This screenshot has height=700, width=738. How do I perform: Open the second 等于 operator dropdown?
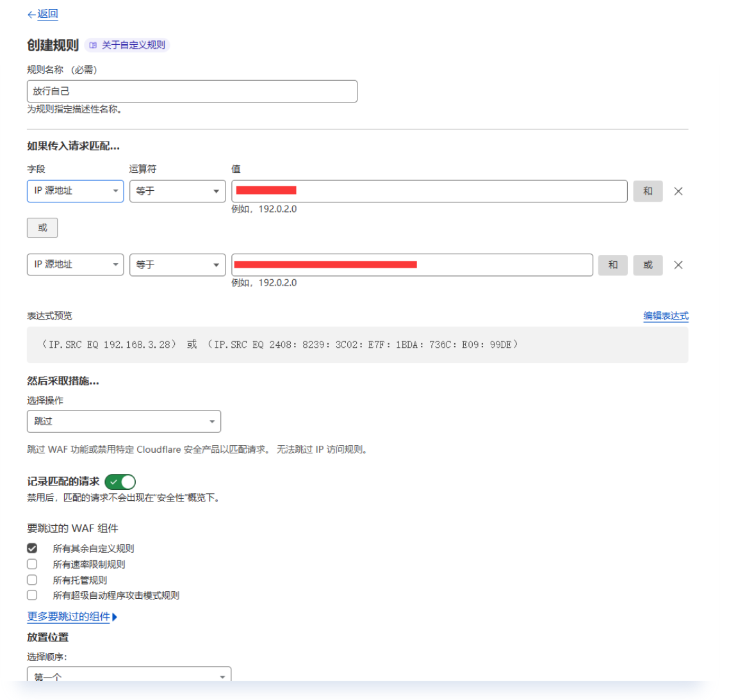(x=177, y=265)
